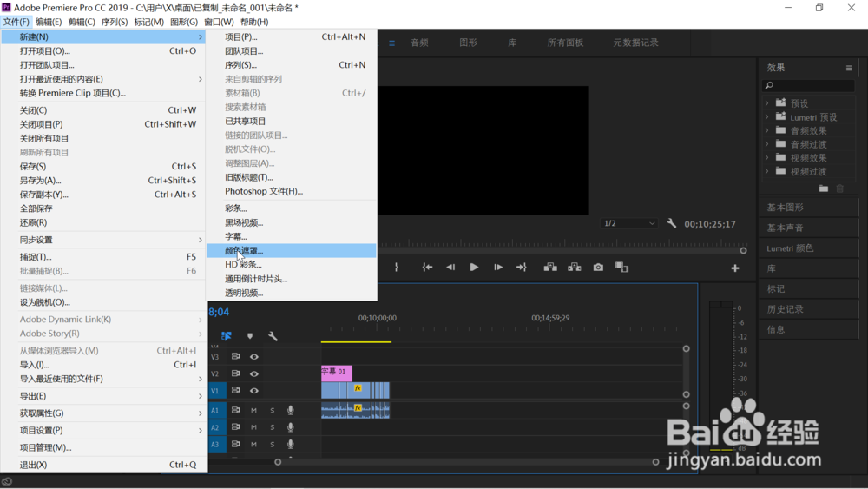This screenshot has width=868, height=489.
Task: Click timeline zoom scrollbar left handle
Action: [x=278, y=462]
